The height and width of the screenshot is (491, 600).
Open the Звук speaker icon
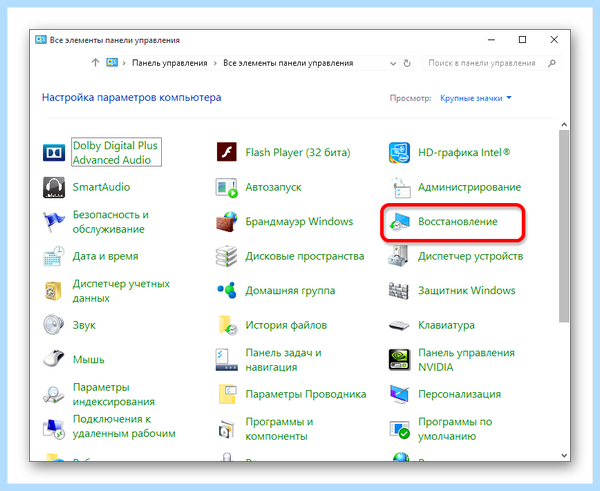[x=54, y=325]
